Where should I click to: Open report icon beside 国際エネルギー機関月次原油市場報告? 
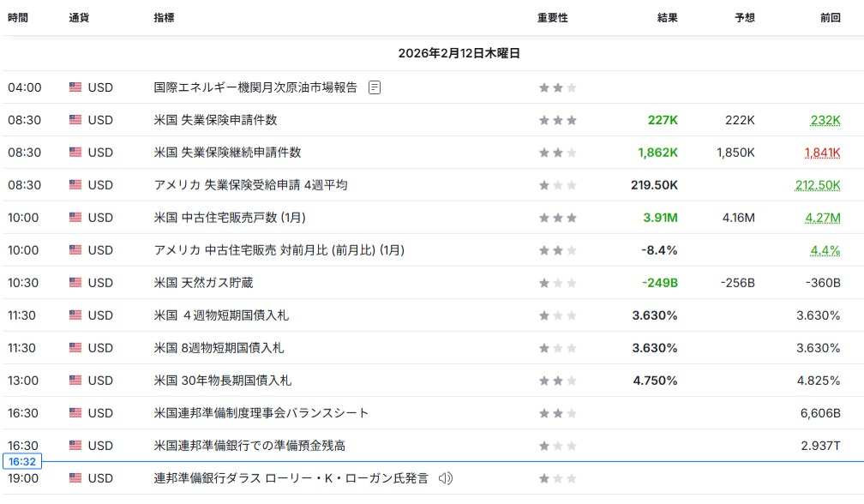point(374,87)
